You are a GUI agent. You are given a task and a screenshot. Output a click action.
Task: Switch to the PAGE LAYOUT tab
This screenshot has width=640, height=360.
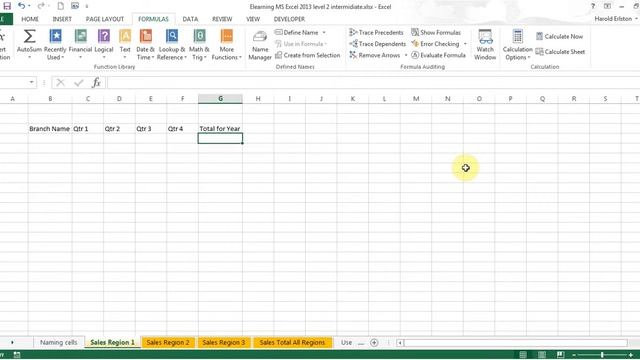105,19
